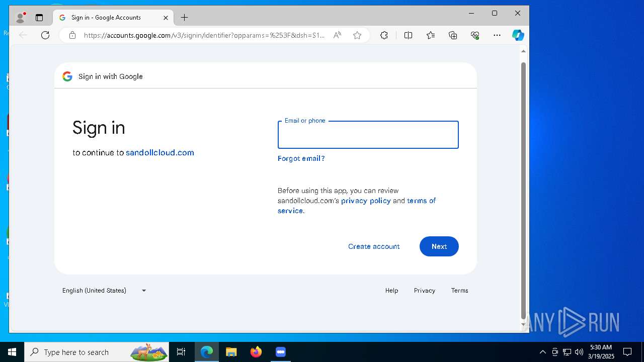Screen dimensions: 644x362
Task: Expand the English (United States) language dropdown
Action: click(104, 291)
